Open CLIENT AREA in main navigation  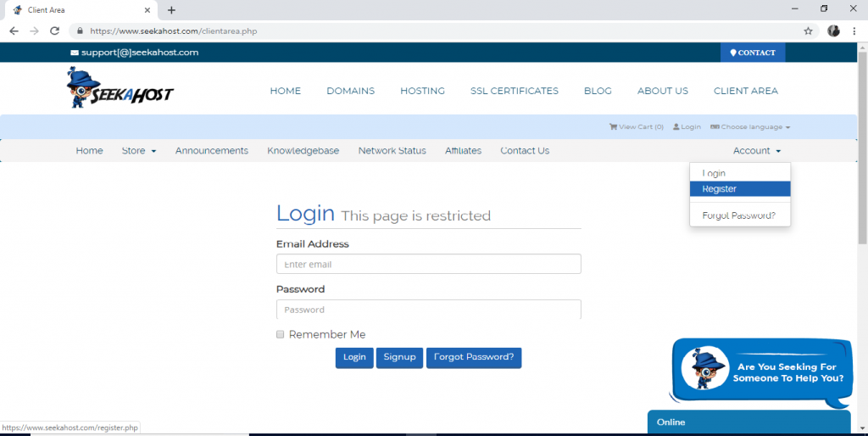(x=746, y=91)
